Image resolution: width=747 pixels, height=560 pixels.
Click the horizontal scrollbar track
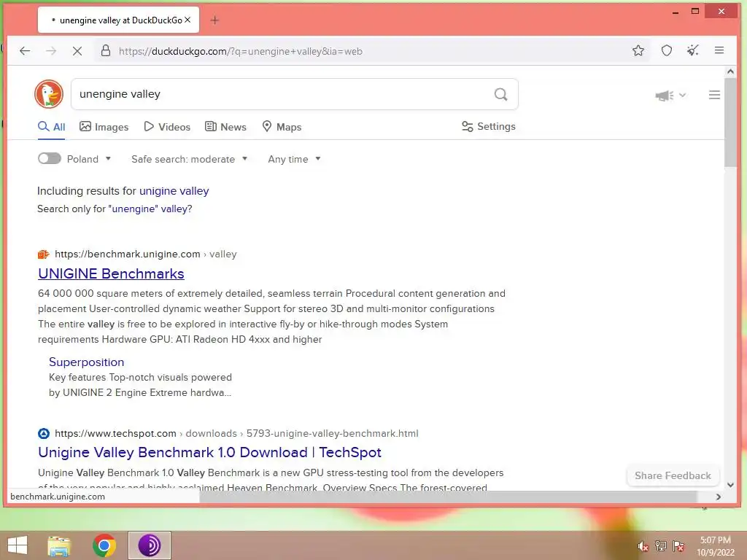[448, 497]
